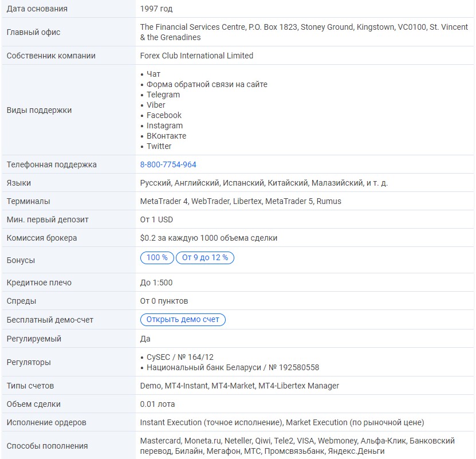
Task: Click the phone number 8-800-7754-964 link
Action: 168,164
